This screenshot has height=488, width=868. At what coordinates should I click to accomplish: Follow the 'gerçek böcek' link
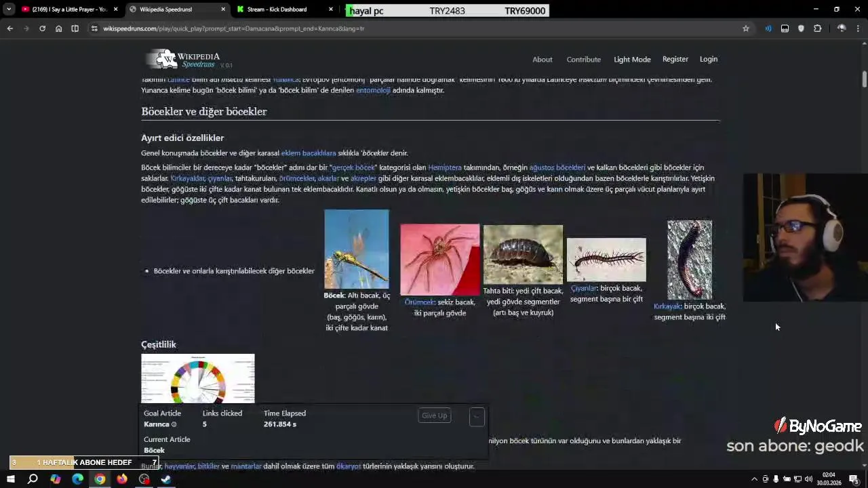(353, 167)
